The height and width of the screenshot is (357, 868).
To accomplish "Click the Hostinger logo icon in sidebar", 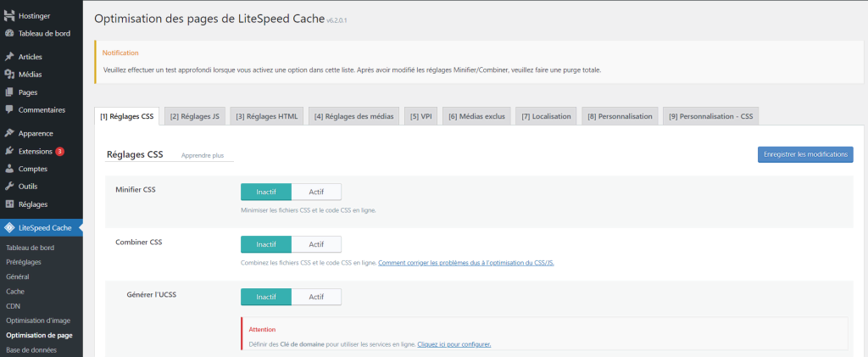I will pyautogui.click(x=9, y=16).
